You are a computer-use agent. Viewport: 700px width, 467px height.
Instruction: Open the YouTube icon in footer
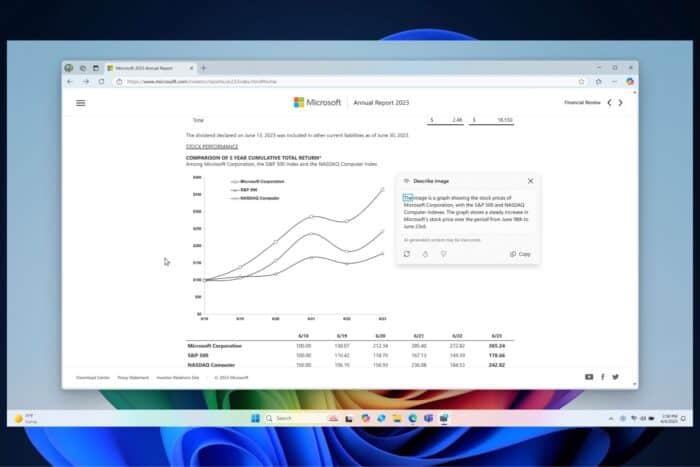click(589, 377)
